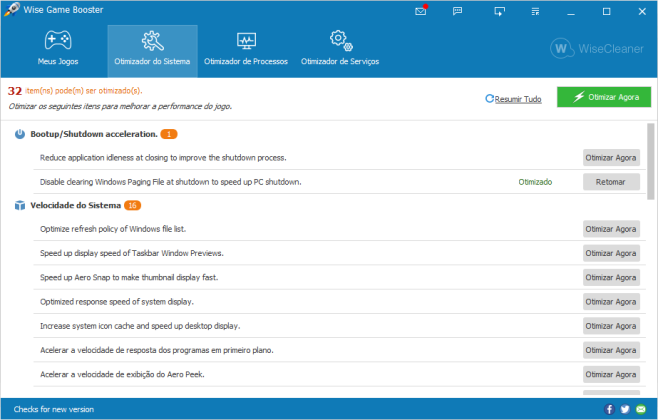Open the mail notification icon in title bar
The height and width of the screenshot is (420, 658).
click(x=420, y=11)
